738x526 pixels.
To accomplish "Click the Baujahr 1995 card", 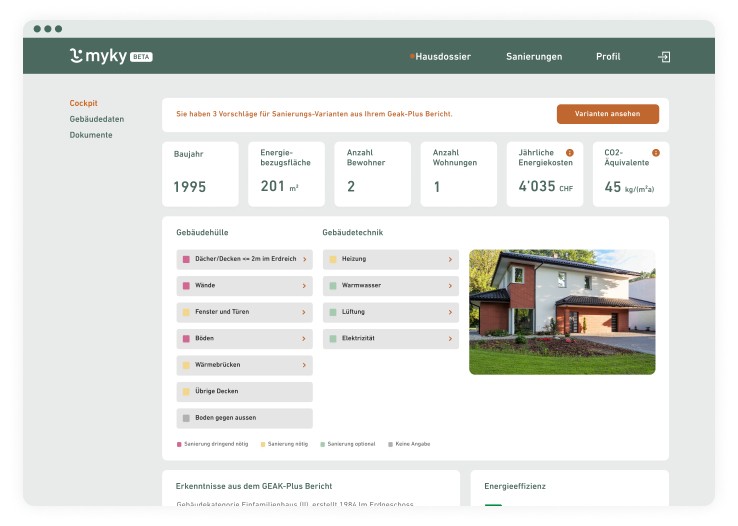I will click(x=200, y=174).
